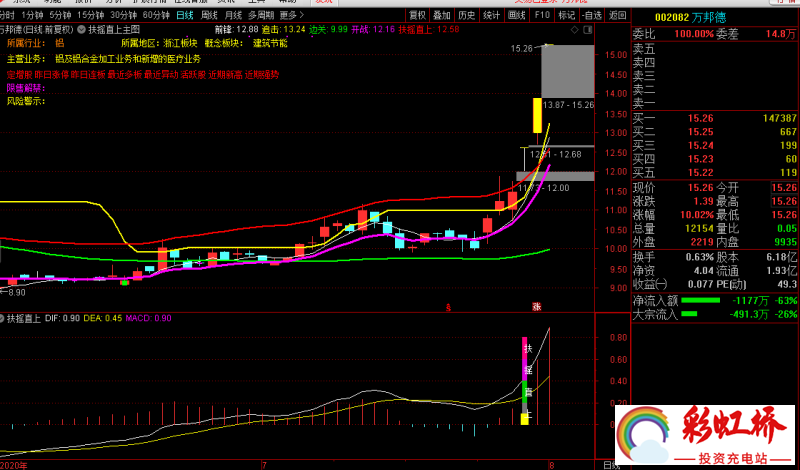
Task: Remove stock via -自选 button
Action: 592,15
